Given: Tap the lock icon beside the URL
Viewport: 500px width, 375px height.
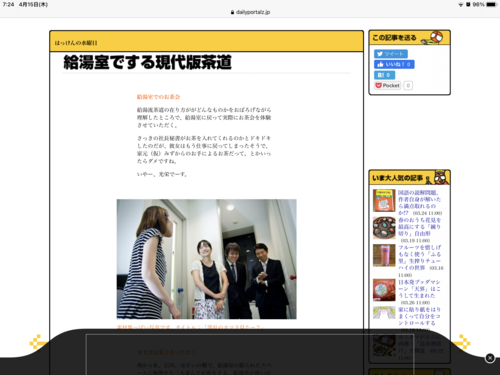Looking at the screenshot, I should click(x=232, y=12).
